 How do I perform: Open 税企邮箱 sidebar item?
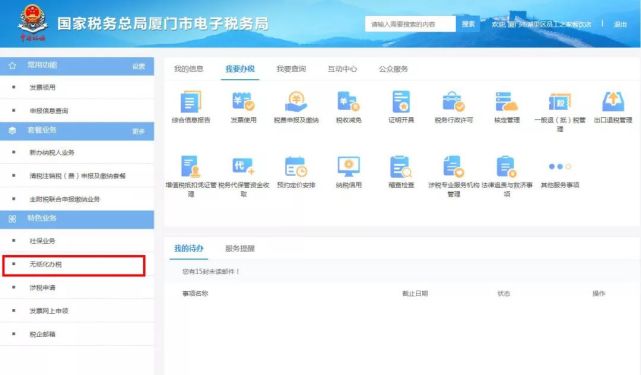[77, 334]
